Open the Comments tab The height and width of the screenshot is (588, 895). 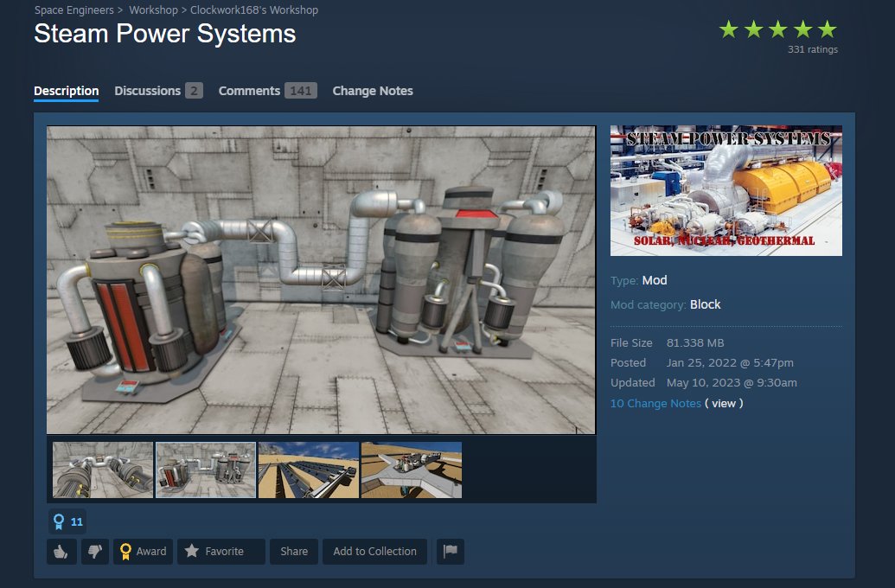tap(267, 91)
